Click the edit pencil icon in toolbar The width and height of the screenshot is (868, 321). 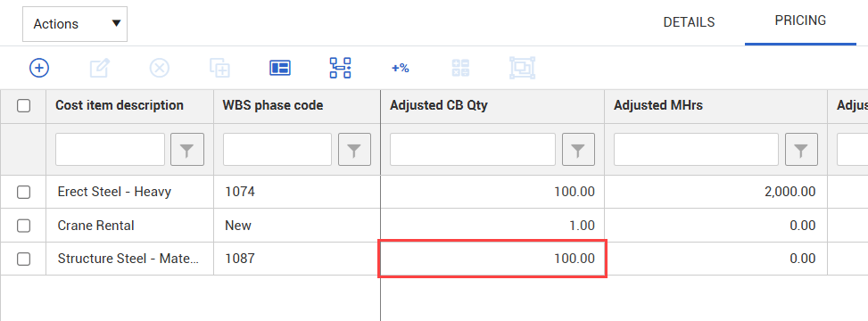[x=100, y=68]
